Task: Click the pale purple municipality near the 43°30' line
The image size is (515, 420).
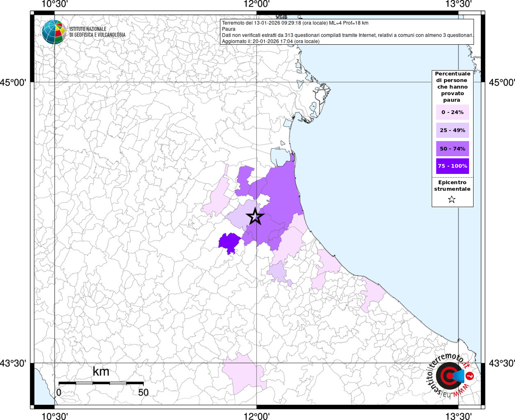Action: (x=244, y=373)
